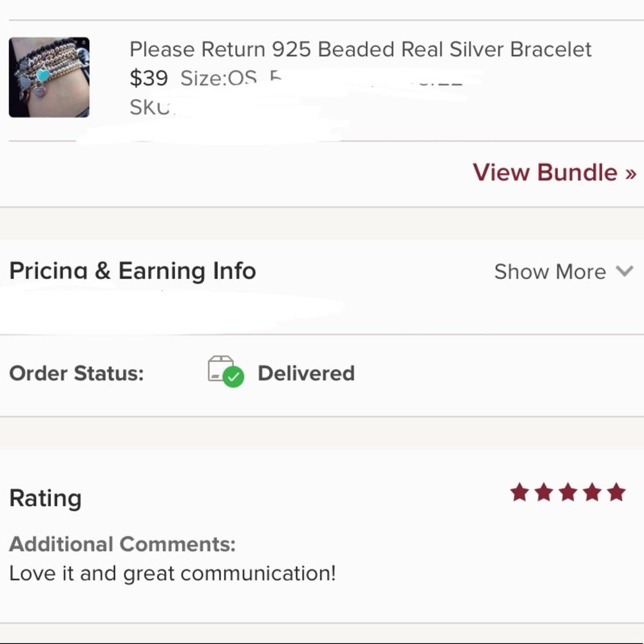644x644 pixels.
Task: Select the 'Love it and great communication!' comment
Action: (173, 573)
